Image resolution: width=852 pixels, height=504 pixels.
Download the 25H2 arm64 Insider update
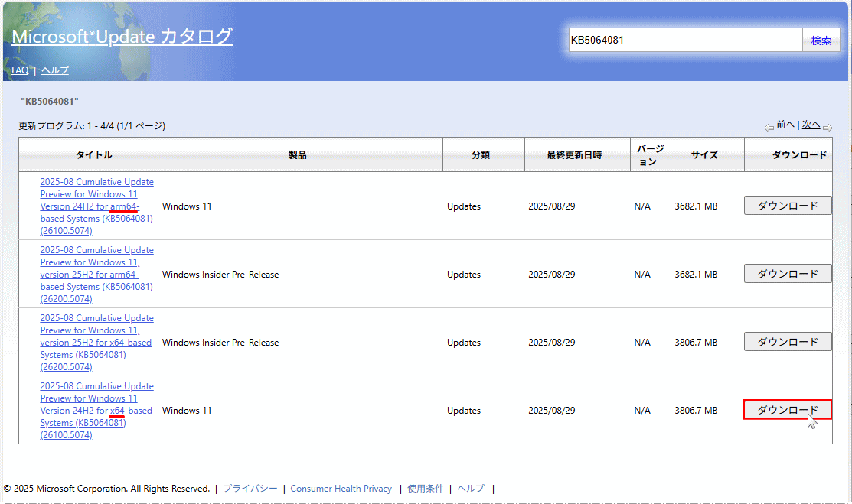click(x=788, y=274)
